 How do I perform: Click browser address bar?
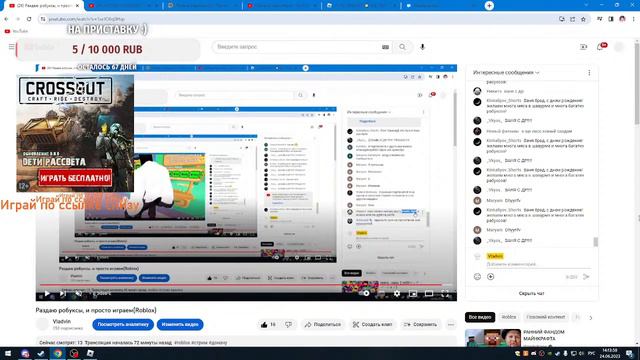[x=298, y=19]
